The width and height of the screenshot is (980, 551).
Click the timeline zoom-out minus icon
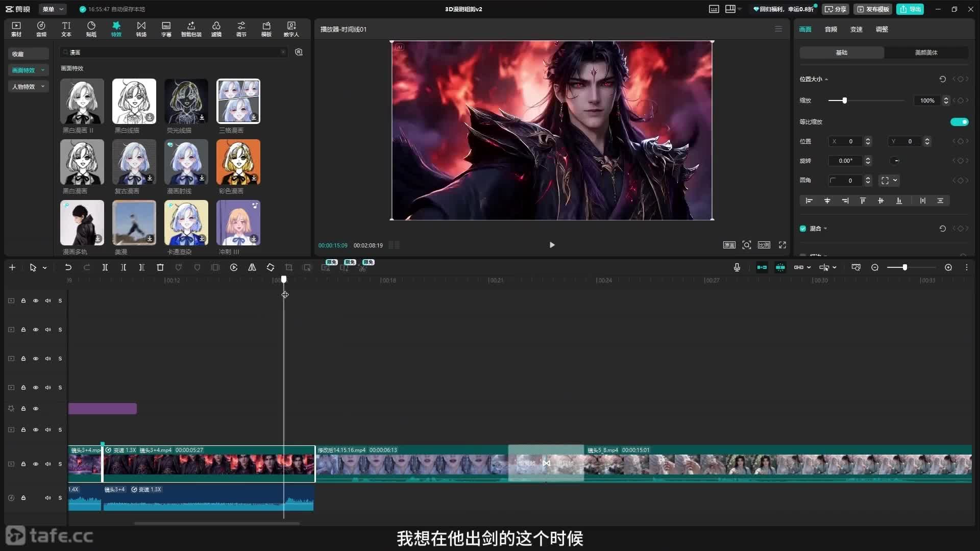pos(875,267)
